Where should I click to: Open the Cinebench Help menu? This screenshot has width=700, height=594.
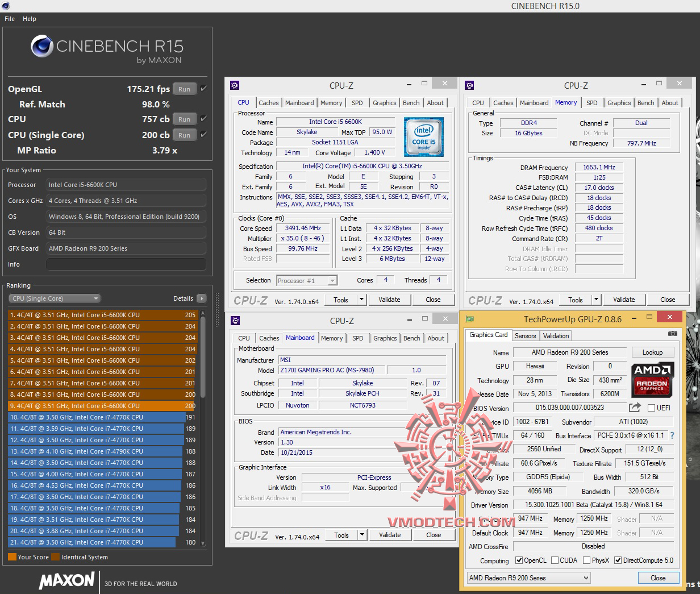point(30,19)
